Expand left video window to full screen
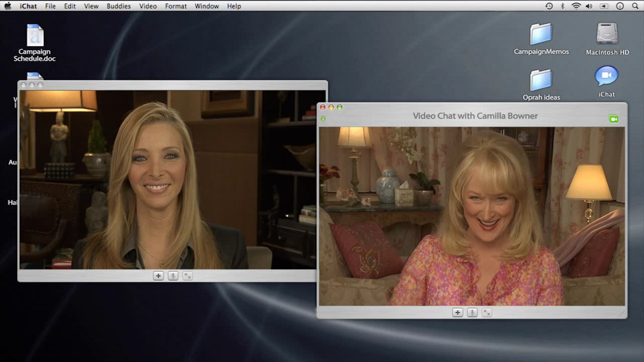The height and width of the screenshot is (362, 644). coord(188,276)
